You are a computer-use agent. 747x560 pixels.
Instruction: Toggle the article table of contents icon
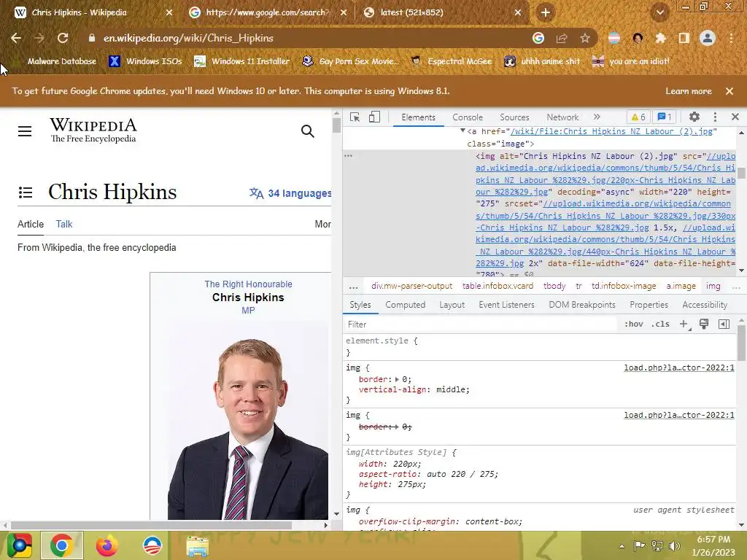coord(26,192)
